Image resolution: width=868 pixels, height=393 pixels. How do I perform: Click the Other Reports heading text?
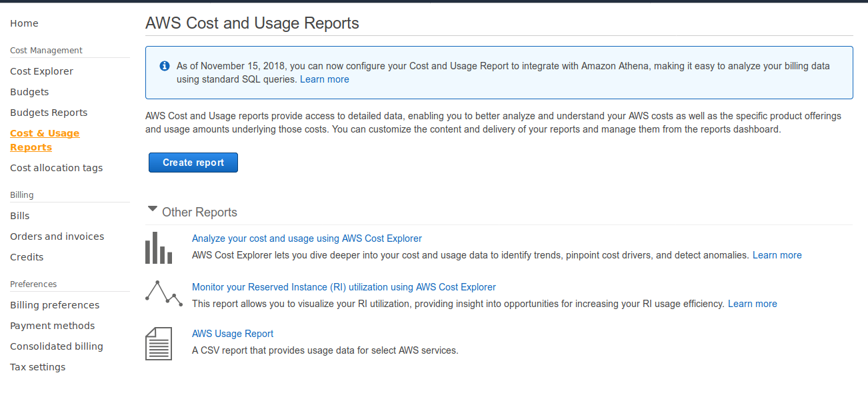pos(200,212)
